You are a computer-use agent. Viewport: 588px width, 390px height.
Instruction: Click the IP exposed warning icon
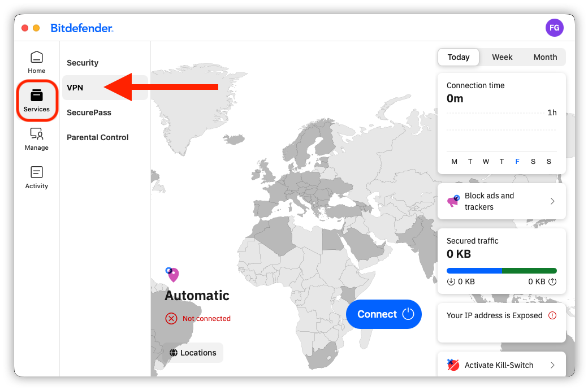(552, 315)
